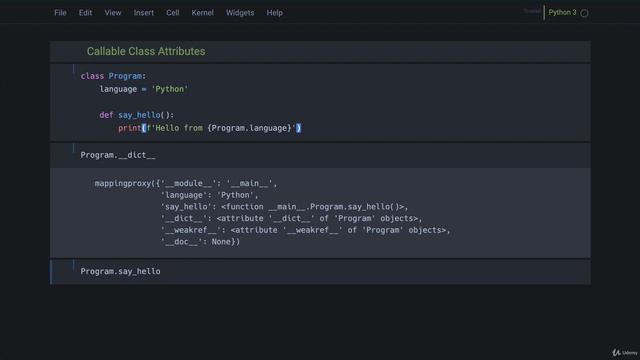Place cursor in the print statement line
The image size is (640, 360).
[x=209, y=128]
